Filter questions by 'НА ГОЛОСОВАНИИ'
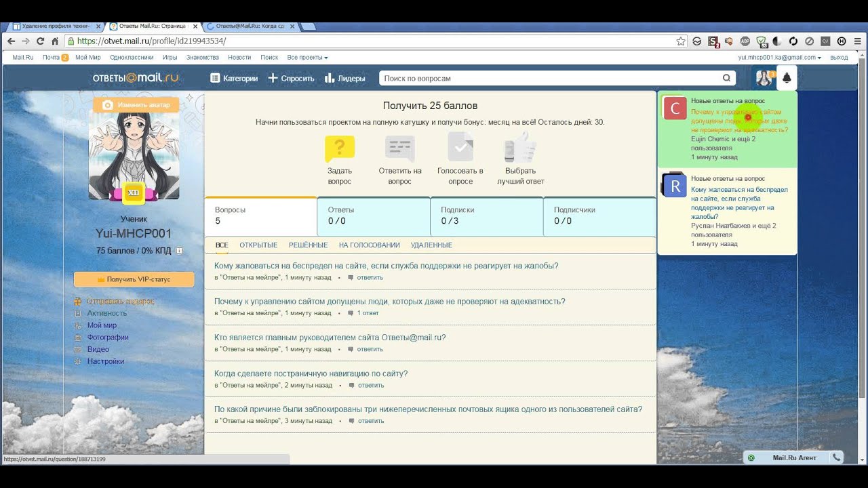 tap(370, 245)
